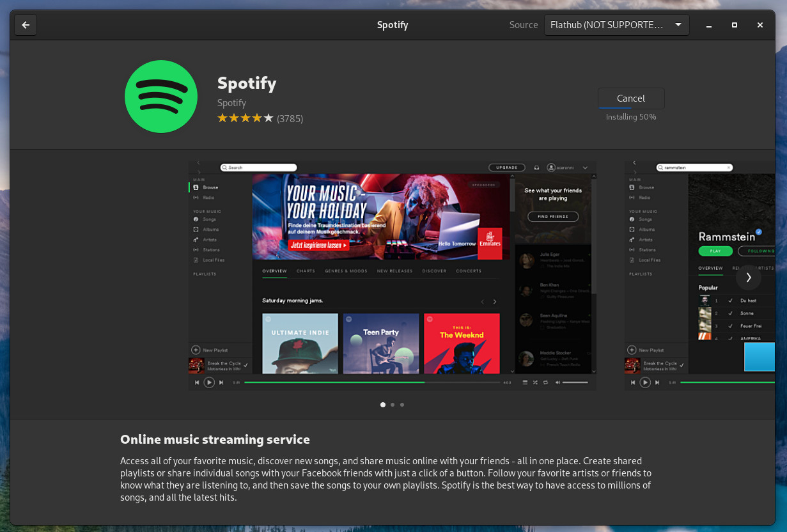Close the Software window
Viewport: 787px width, 532px height.
[760, 25]
